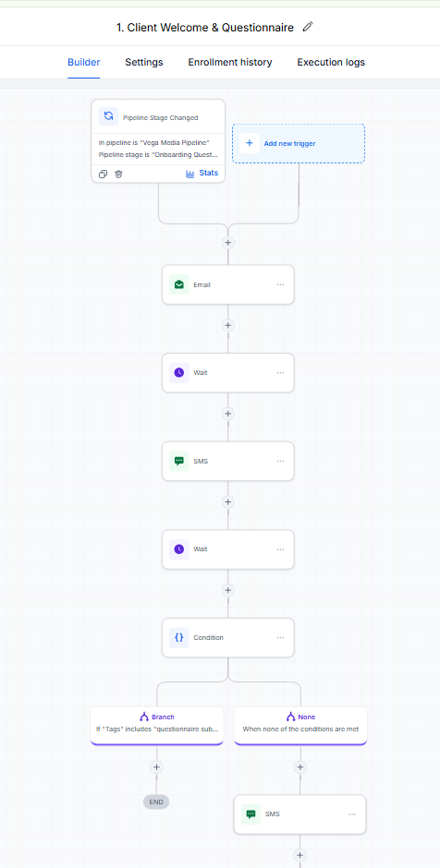View the Execution logs tab

[331, 62]
